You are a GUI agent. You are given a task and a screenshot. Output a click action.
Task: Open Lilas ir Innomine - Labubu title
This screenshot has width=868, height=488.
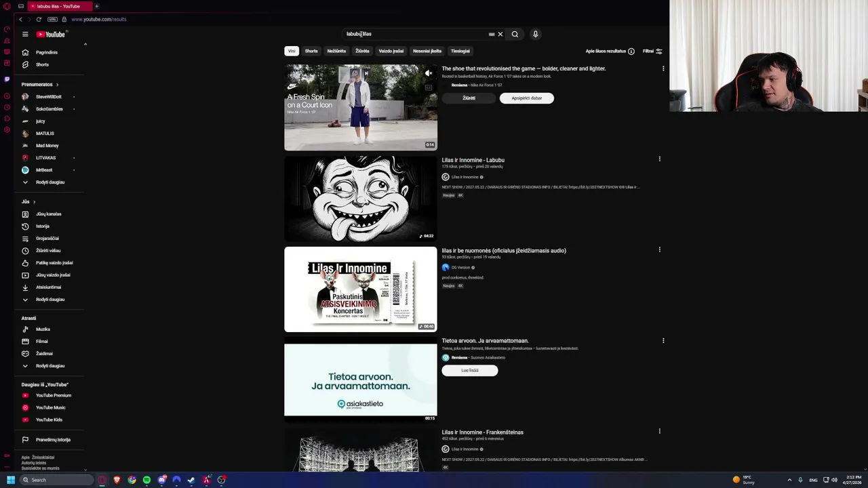click(x=473, y=160)
